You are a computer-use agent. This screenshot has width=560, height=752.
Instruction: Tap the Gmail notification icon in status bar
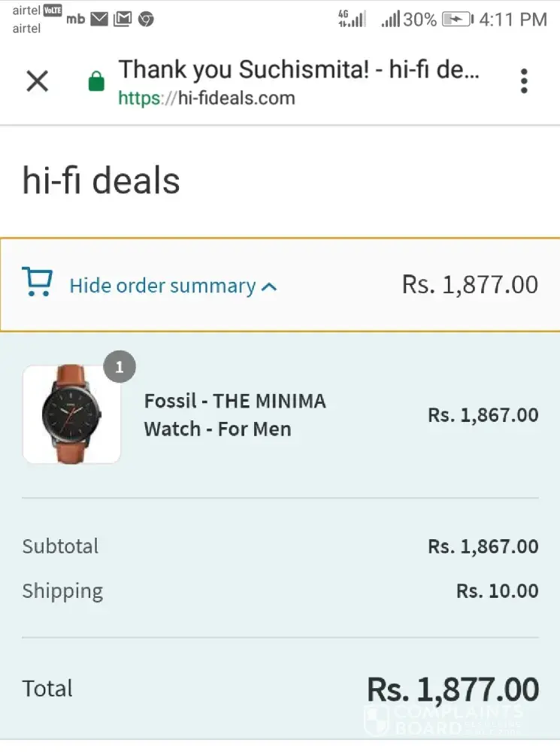(x=122, y=20)
